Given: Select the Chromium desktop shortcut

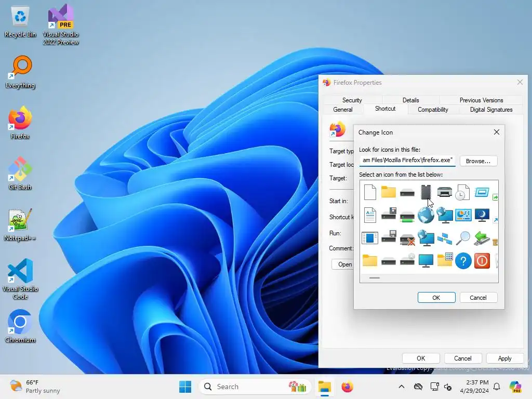Looking at the screenshot, I should (20, 326).
